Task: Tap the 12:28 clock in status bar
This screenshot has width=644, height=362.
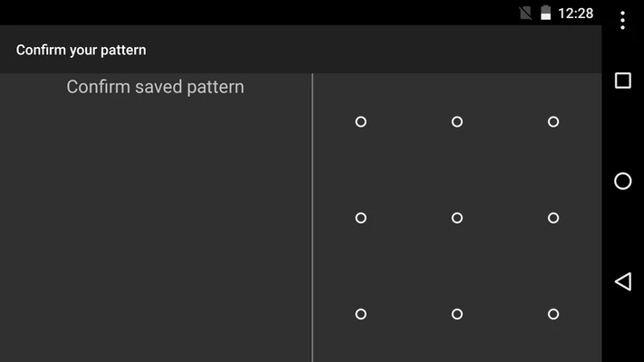Action: coord(576,13)
